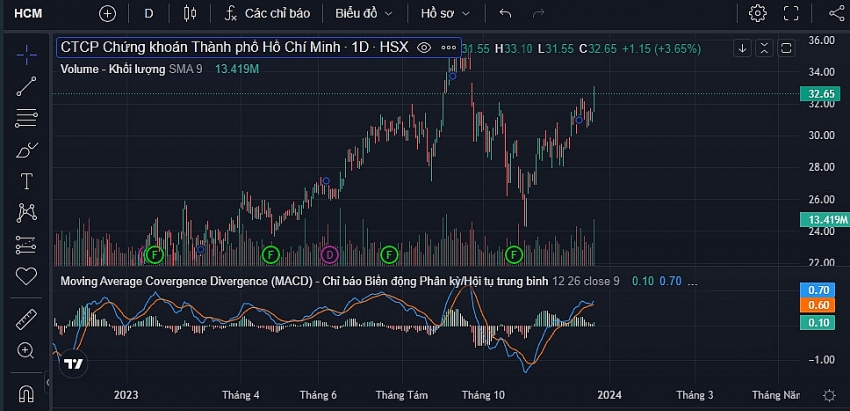Open the favorites heart icon
This screenshot has height=411, width=850.
coord(26,276)
